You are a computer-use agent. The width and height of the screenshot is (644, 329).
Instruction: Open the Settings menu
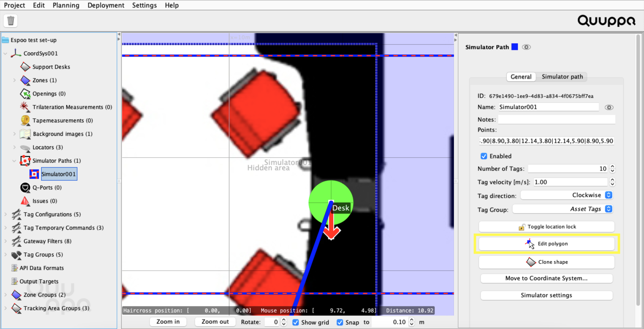click(x=144, y=5)
